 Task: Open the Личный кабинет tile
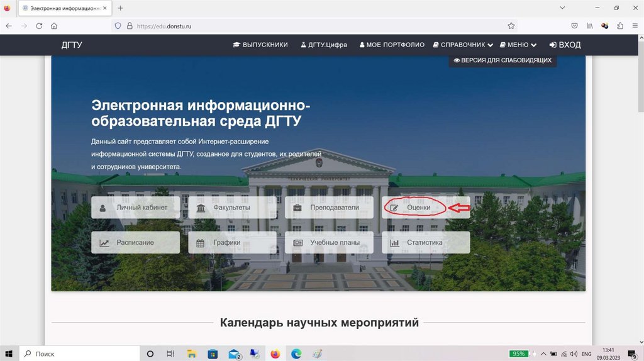136,208
